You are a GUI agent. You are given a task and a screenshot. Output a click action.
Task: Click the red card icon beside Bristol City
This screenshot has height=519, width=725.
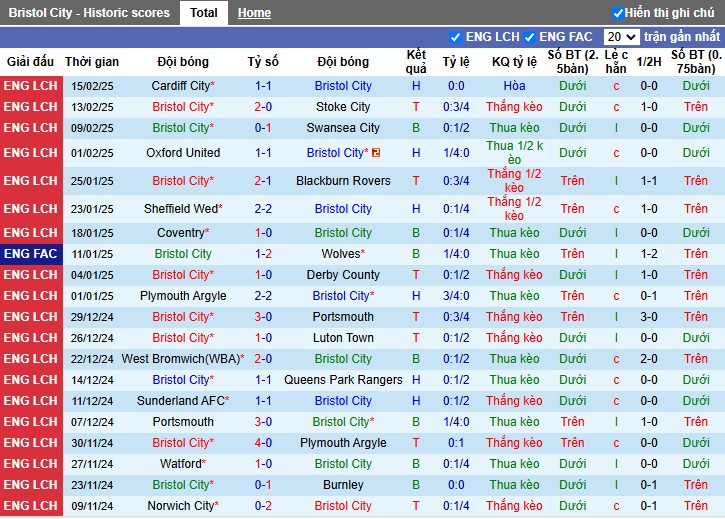pos(376,153)
